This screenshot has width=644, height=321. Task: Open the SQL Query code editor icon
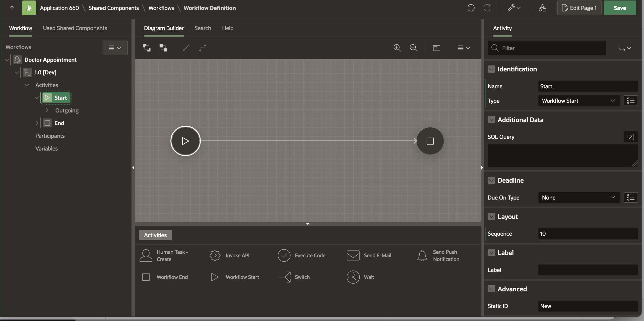[x=631, y=137]
